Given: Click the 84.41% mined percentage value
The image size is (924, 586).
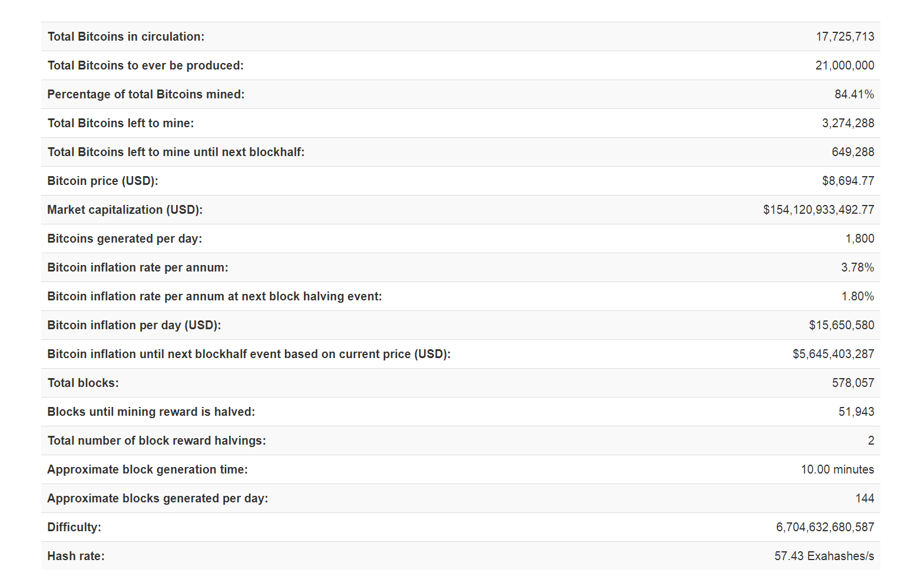Looking at the screenshot, I should pyautogui.click(x=854, y=94).
